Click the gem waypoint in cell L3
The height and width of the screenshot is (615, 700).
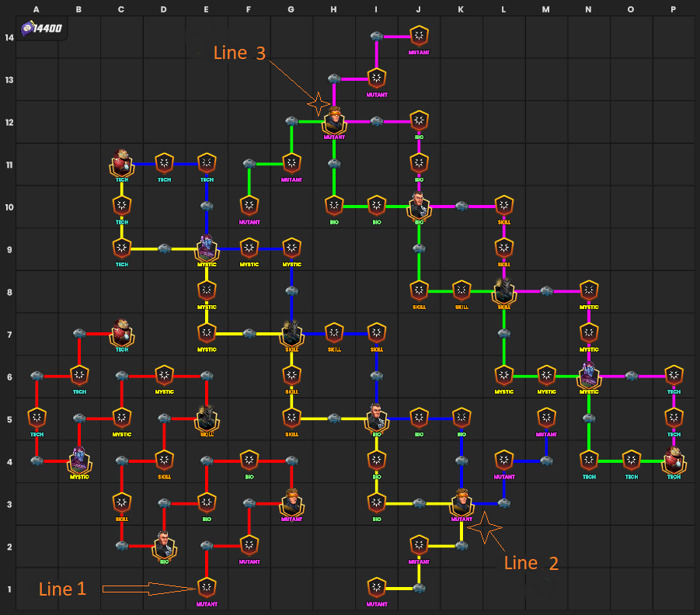(503, 503)
